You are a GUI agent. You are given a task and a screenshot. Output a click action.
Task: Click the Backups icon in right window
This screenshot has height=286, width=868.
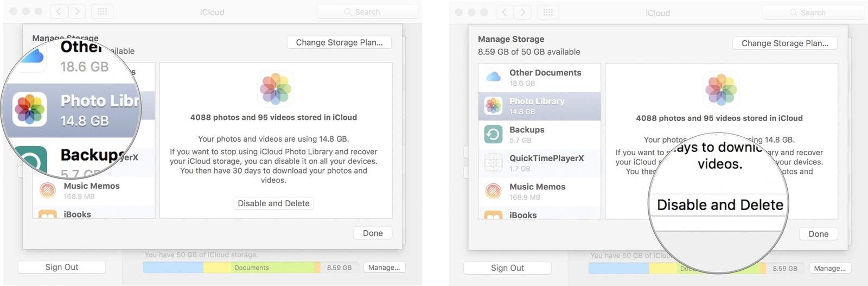pos(493,134)
